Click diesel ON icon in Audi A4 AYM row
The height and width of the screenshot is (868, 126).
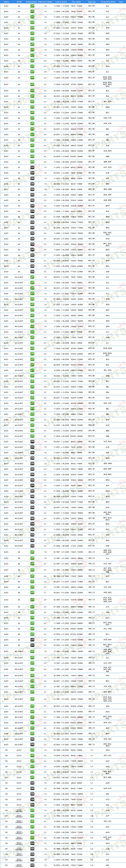32,239
